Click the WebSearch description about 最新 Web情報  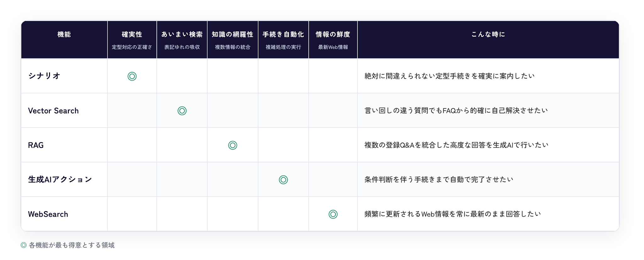pyautogui.click(x=452, y=214)
